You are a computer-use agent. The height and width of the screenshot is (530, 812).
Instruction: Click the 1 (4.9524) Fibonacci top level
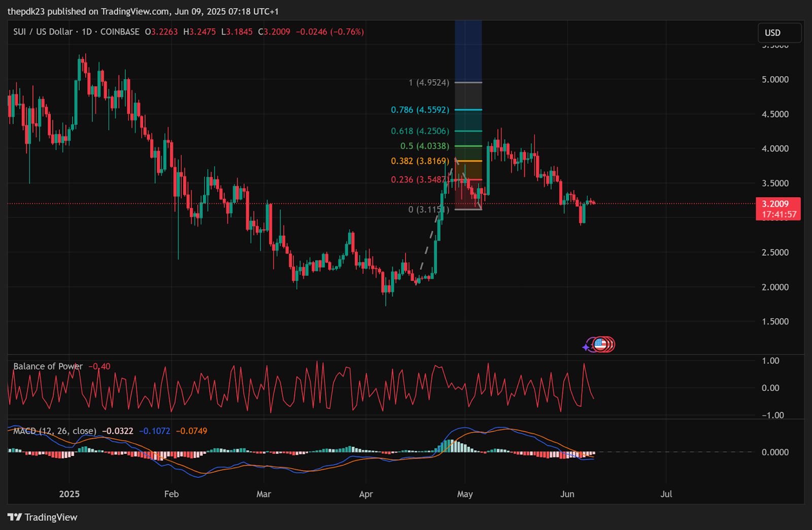[429, 82]
